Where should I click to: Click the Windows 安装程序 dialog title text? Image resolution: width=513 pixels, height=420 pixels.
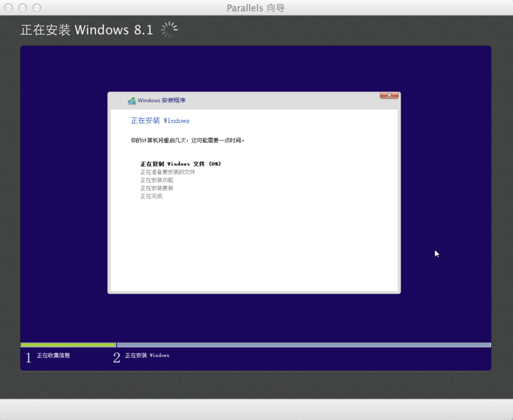tap(162, 101)
